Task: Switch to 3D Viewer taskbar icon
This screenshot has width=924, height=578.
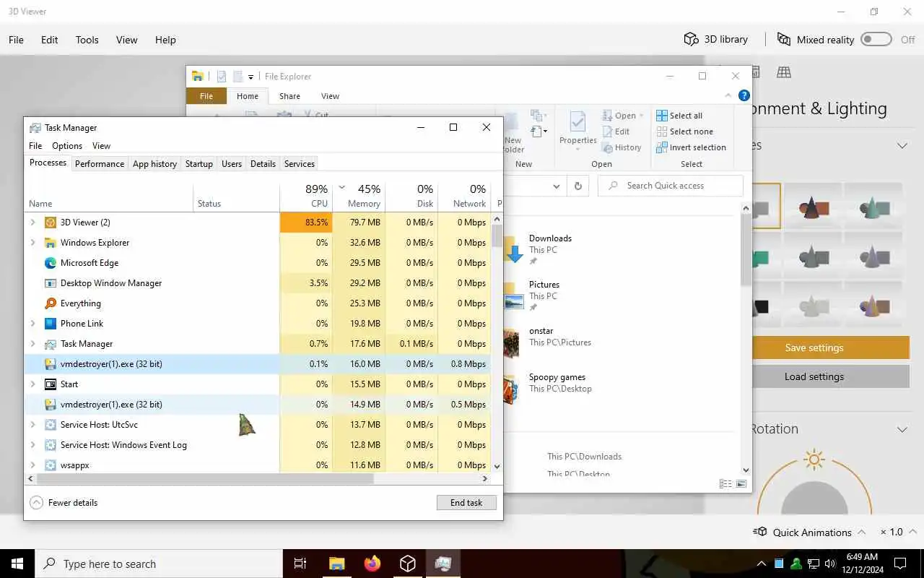Action: coord(408,564)
